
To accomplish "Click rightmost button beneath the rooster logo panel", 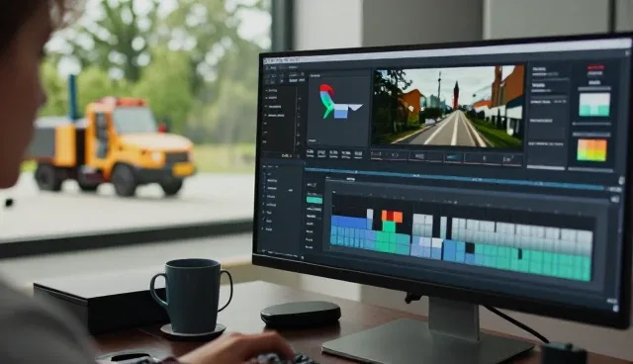I will 358,154.
